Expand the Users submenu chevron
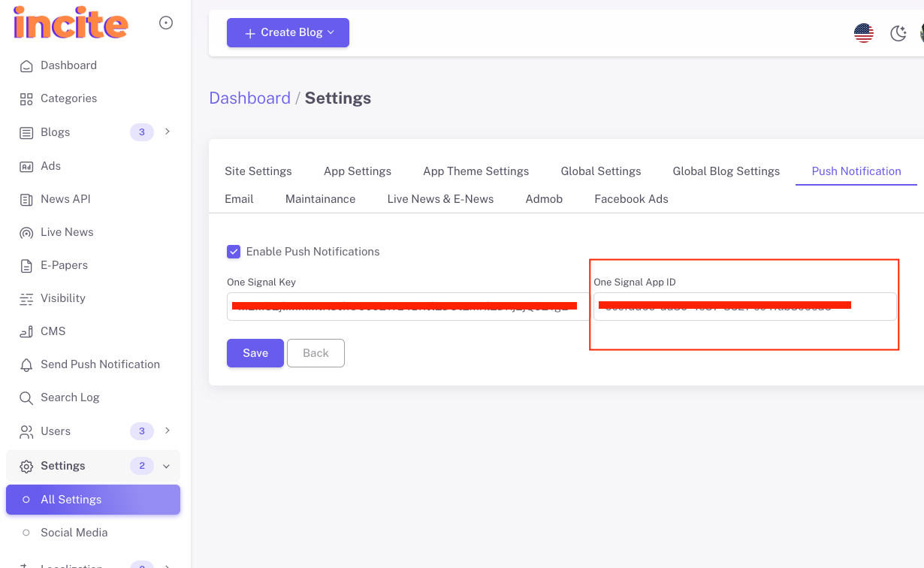This screenshot has width=924, height=568. tap(168, 431)
